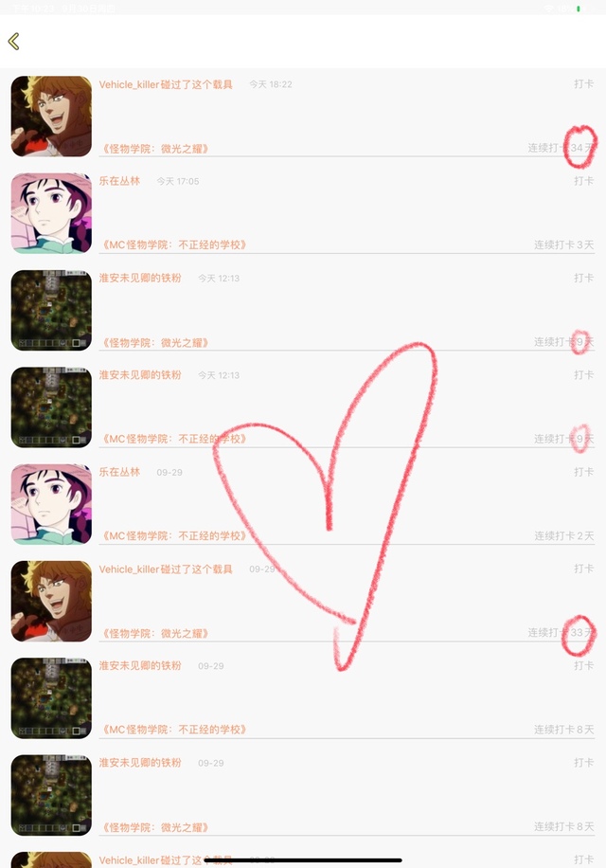Tap 连续打卡2天 on the 乐在丛林 entry
The image size is (606, 868).
tap(564, 535)
